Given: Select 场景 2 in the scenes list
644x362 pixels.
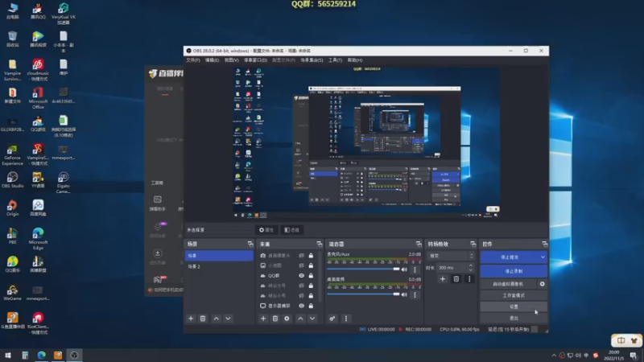Looking at the screenshot, I should pos(219,266).
